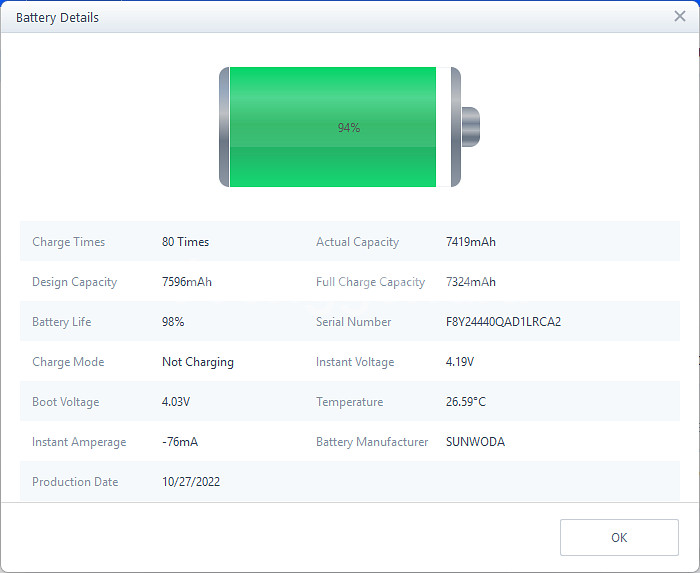
Task: Select the Actual Capacity value 7419mAh
Action: pos(470,242)
